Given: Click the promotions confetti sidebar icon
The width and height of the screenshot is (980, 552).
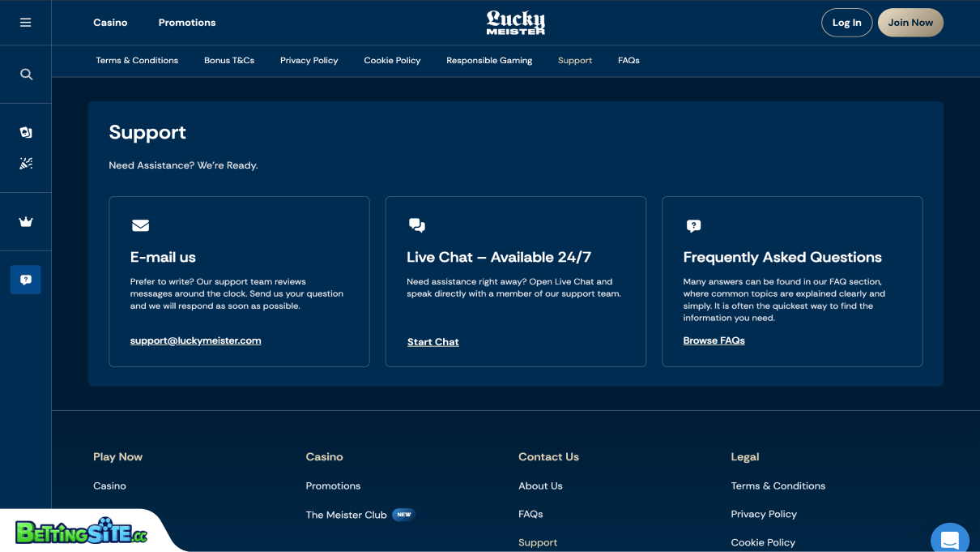Looking at the screenshot, I should tap(26, 163).
